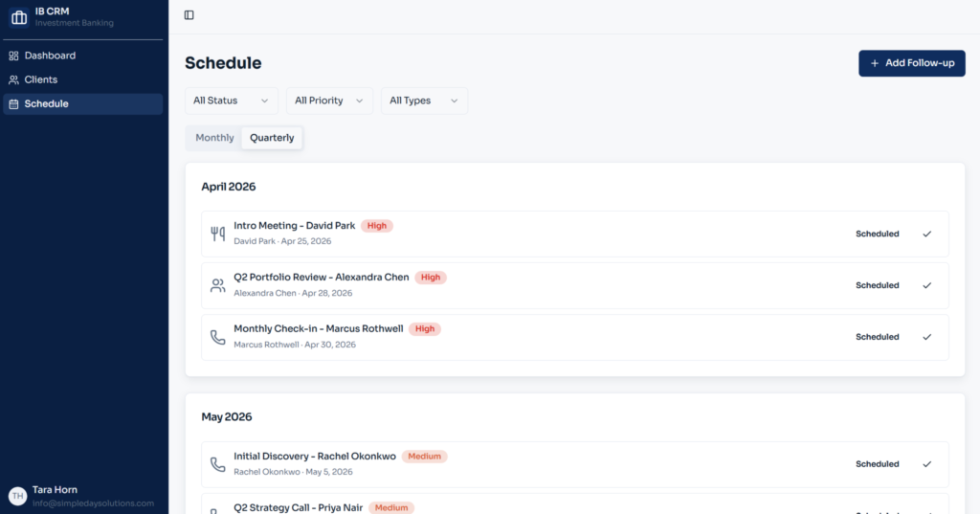
Task: Click the people icon for Q2 Portfolio Review
Action: coord(217,286)
